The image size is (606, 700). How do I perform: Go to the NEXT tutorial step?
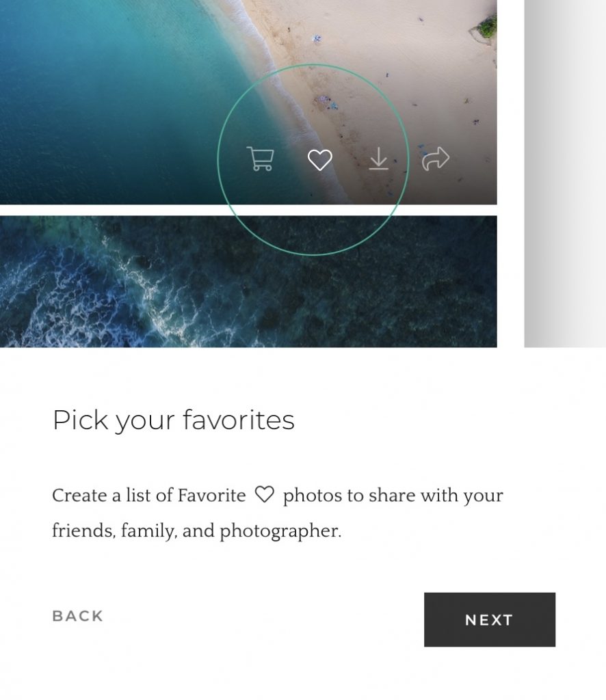[490, 619]
